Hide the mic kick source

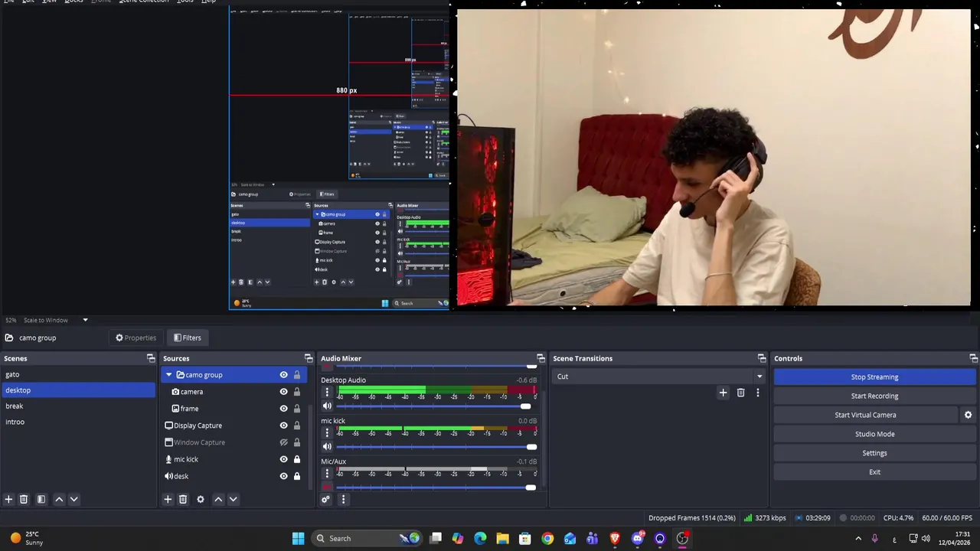tap(283, 459)
